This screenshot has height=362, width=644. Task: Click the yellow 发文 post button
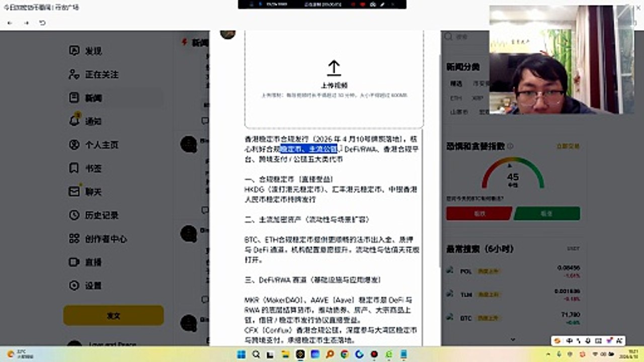[113, 316]
